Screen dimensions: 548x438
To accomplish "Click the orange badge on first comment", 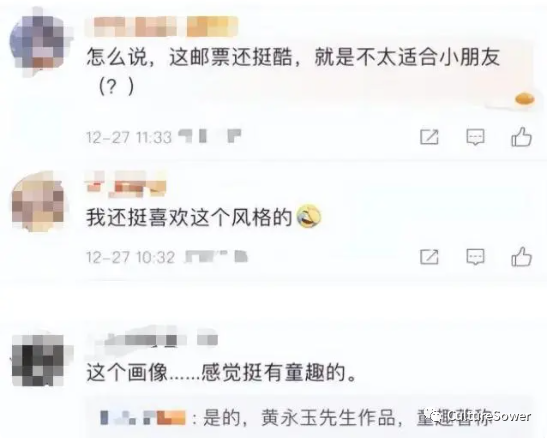I will pyautogui.click(x=525, y=99).
